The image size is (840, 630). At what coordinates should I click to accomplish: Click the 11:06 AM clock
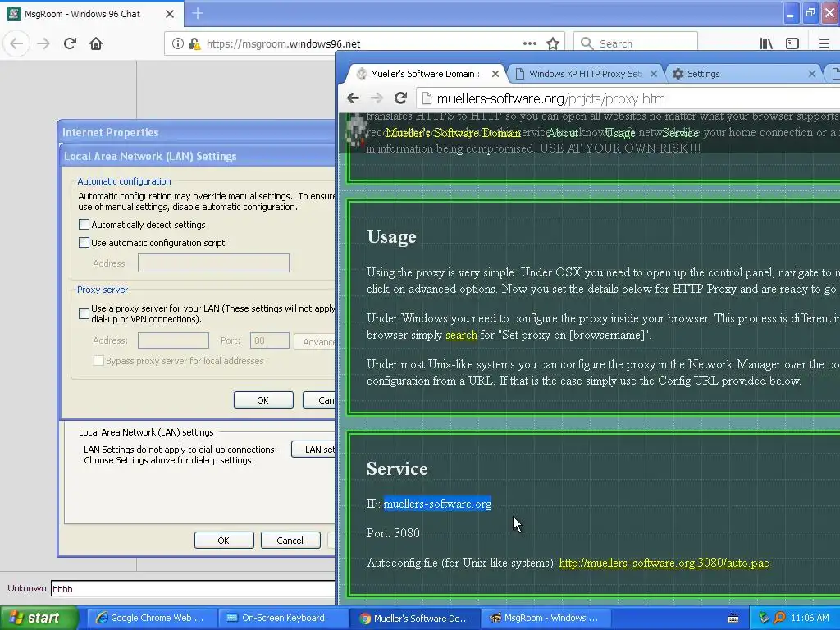[x=810, y=619]
